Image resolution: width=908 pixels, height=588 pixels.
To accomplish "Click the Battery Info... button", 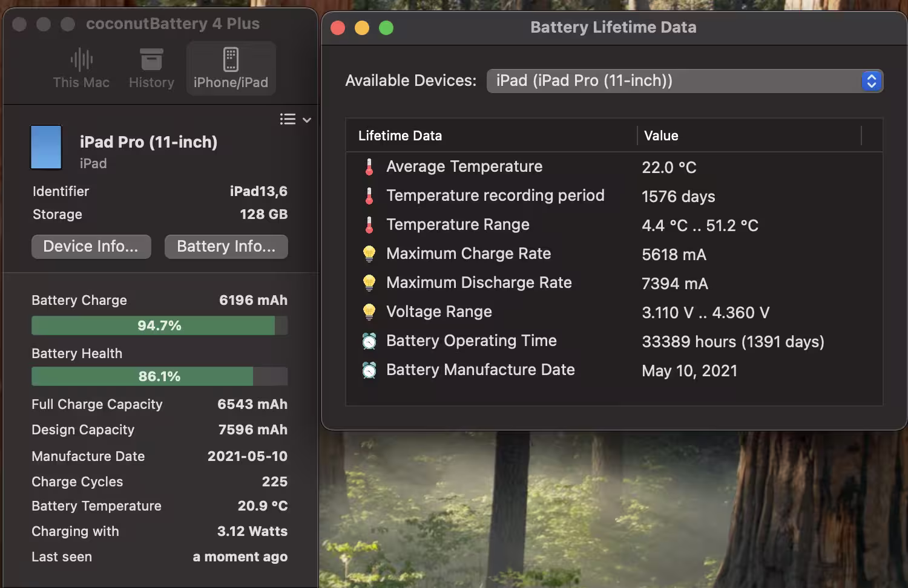I will tap(226, 247).
